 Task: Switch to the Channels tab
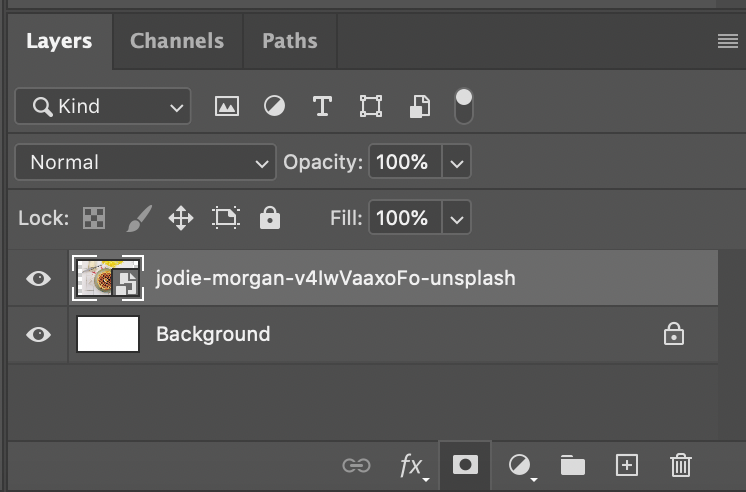click(x=177, y=41)
